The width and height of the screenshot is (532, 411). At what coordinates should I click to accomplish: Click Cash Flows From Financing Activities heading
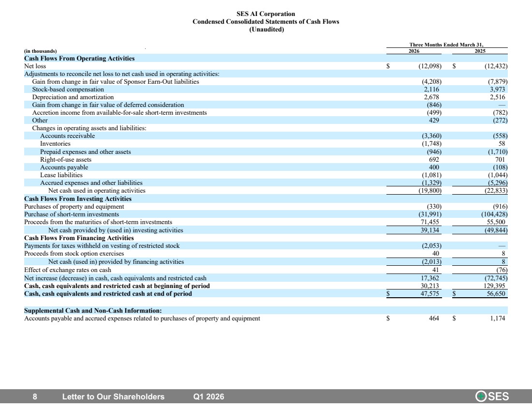[x=79, y=238]
